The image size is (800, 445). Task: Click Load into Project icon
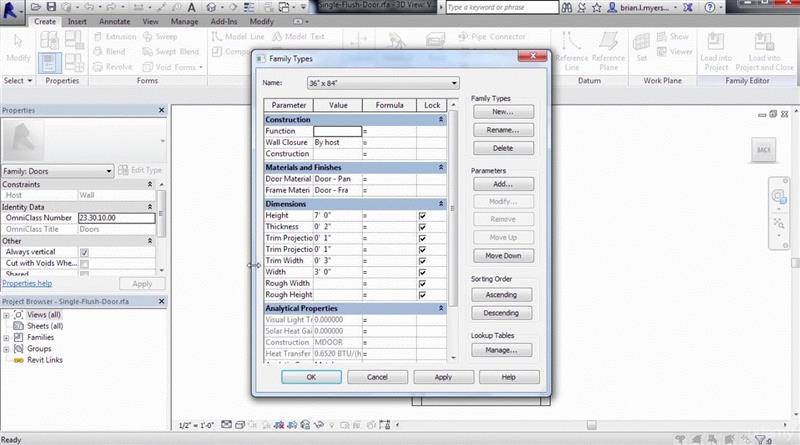pos(716,51)
